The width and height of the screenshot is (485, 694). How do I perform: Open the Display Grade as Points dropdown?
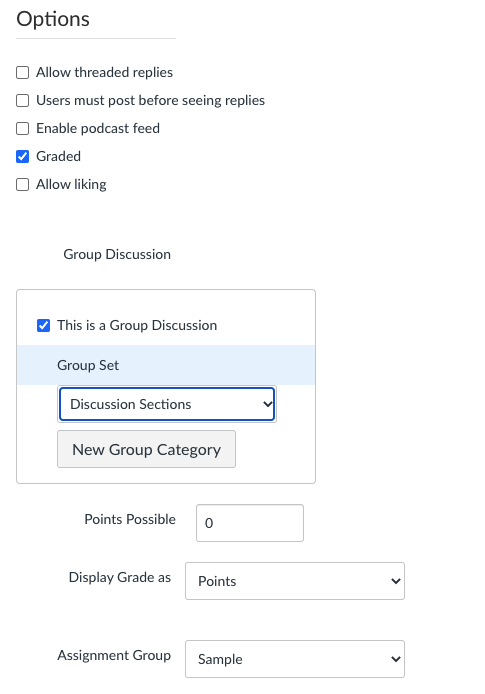click(295, 581)
